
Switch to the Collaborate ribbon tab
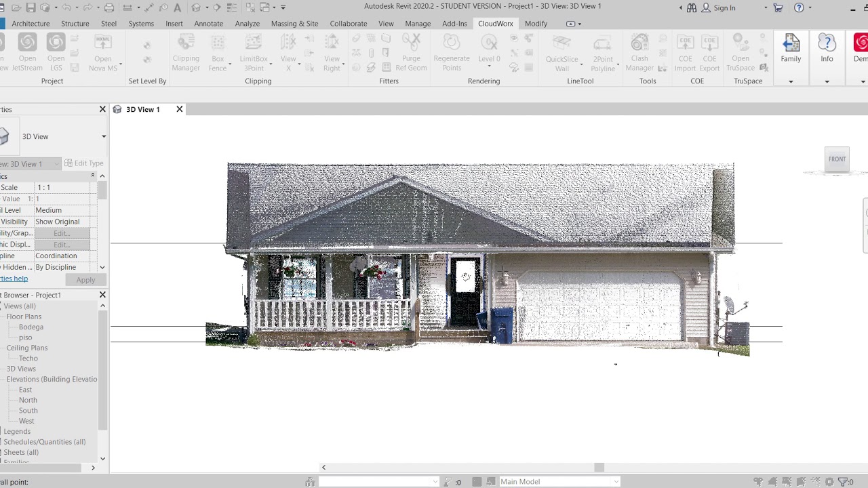349,23
